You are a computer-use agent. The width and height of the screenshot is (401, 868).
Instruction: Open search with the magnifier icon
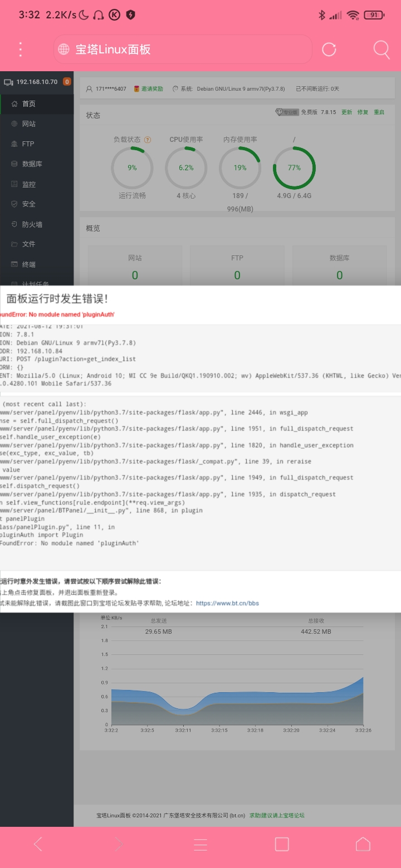coord(382,50)
